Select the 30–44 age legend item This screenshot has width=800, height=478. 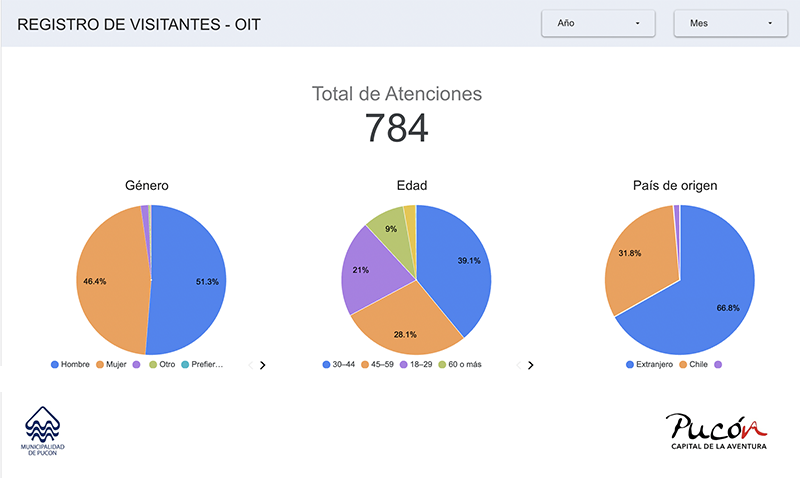tap(340, 365)
